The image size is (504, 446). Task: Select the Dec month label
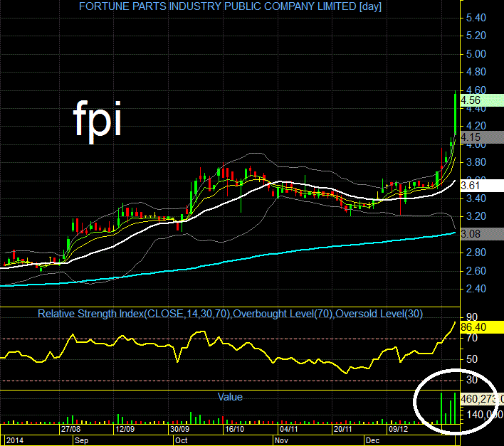coord(372,440)
